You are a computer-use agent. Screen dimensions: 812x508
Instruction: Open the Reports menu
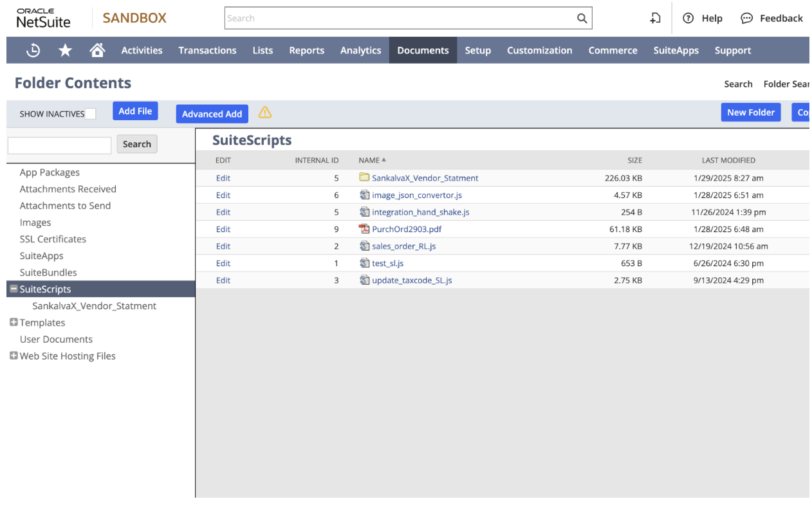click(x=306, y=50)
